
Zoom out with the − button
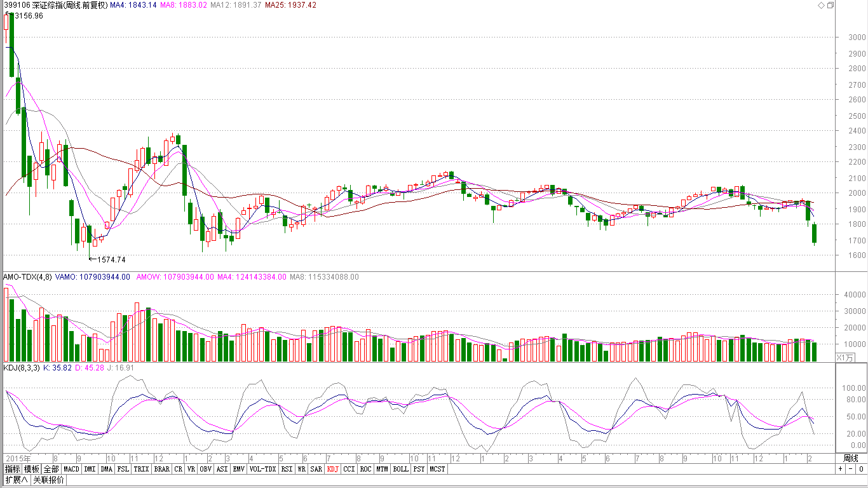click(x=850, y=469)
